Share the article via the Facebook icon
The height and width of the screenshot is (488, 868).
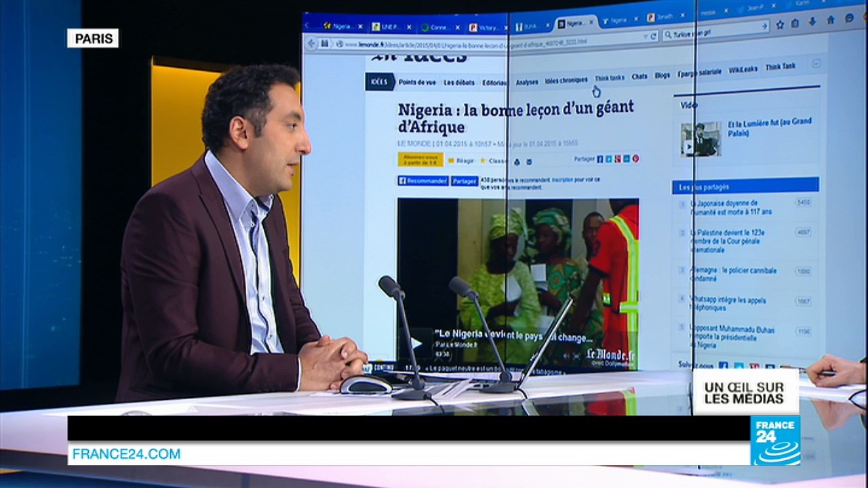(599, 159)
